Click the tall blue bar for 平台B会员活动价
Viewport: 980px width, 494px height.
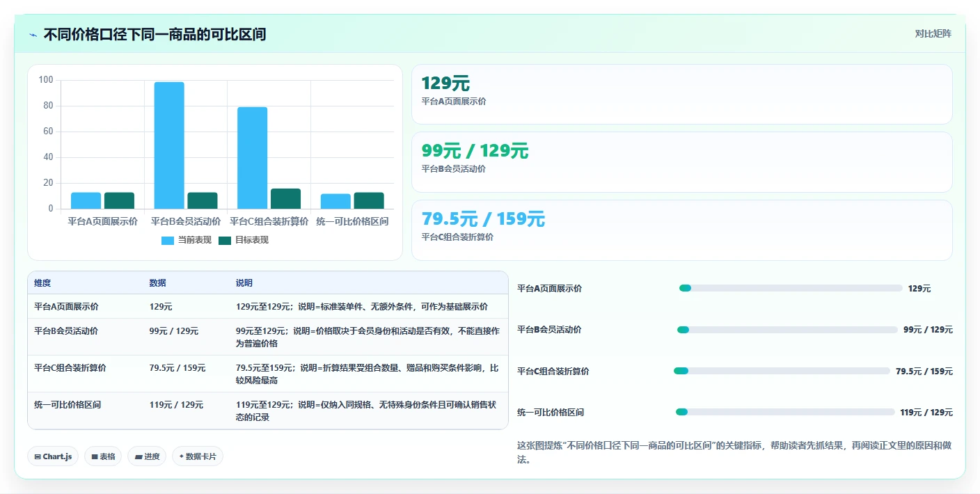click(x=169, y=145)
